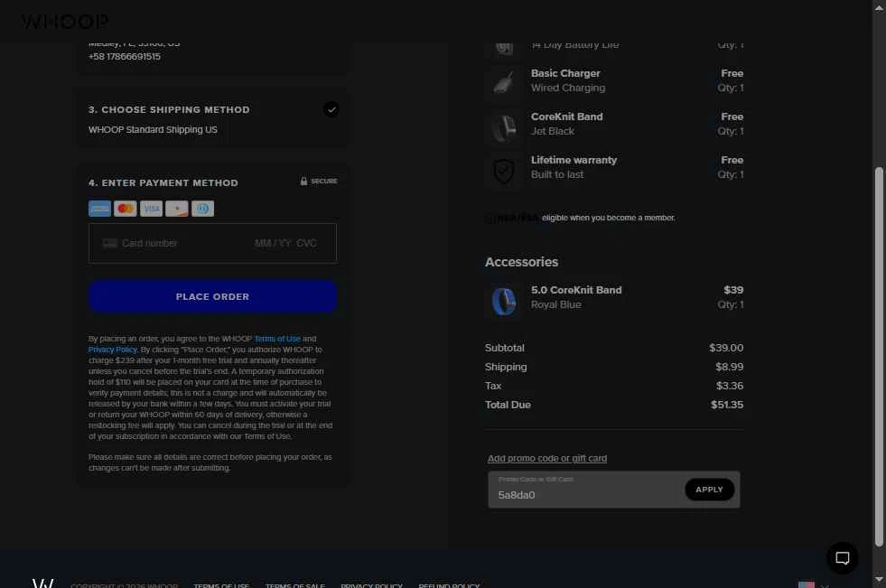Open footer PRIVACY POLICY link
The height and width of the screenshot is (588, 886).
371,585
